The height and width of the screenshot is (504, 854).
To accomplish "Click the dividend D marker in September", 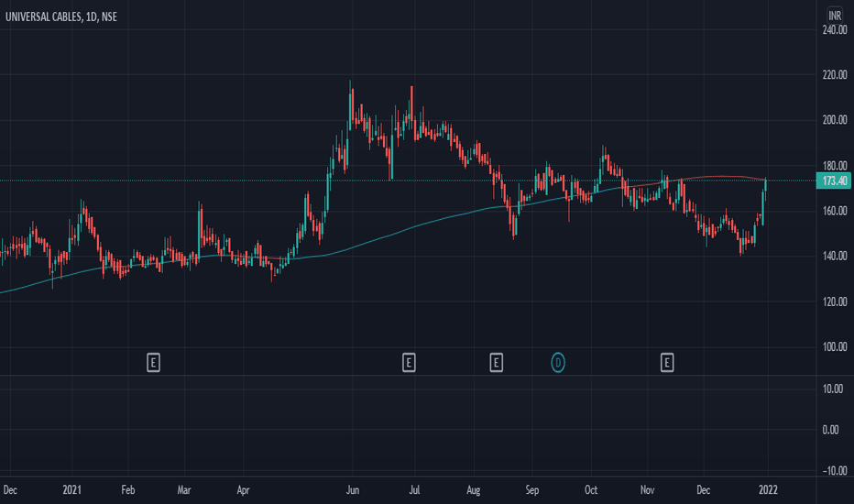I will pyautogui.click(x=558, y=363).
